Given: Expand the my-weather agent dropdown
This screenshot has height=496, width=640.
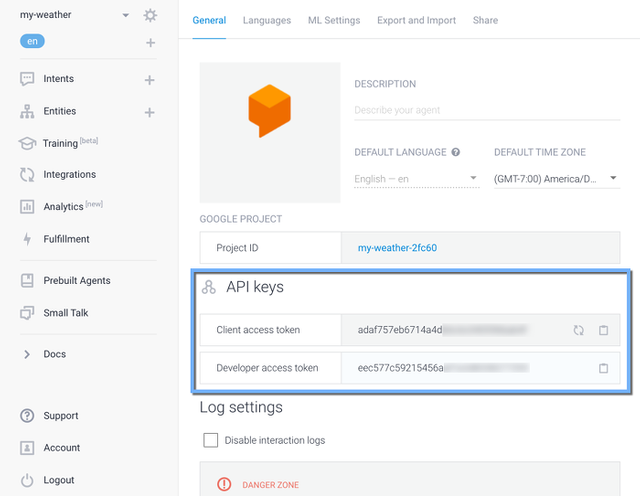Looking at the screenshot, I should (125, 16).
